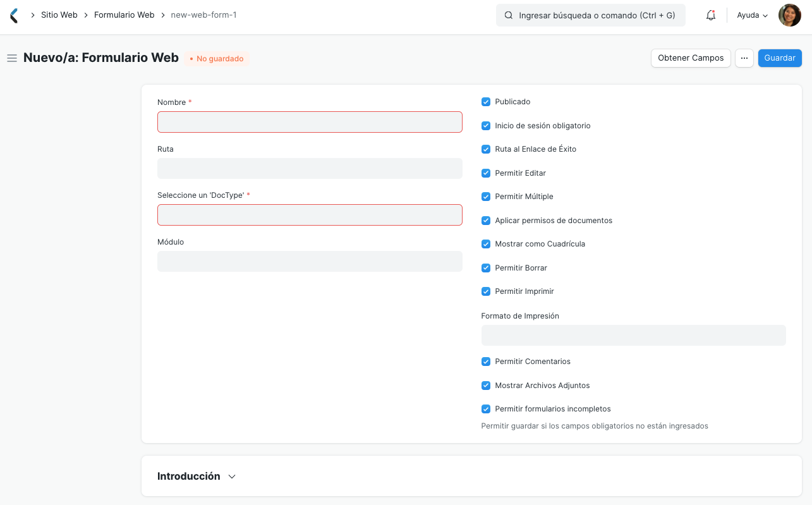Open the Formulario Web breadcrumb link
Viewport: 812px width, 505px height.
124,15
